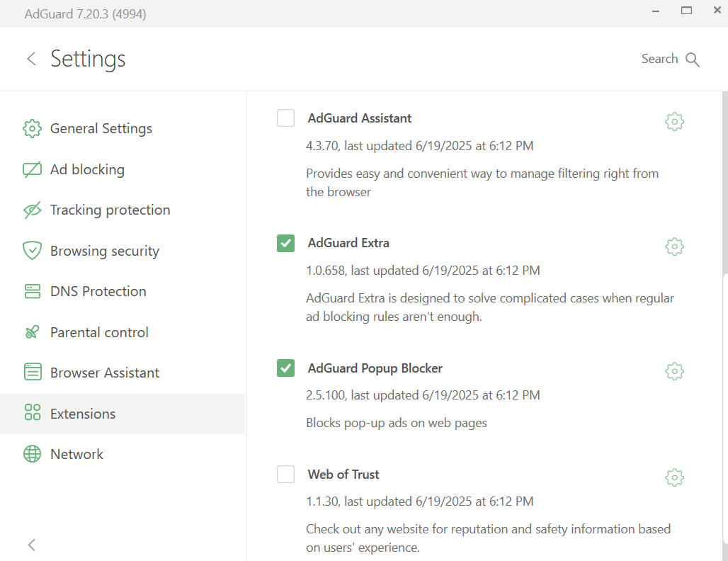The image size is (728, 561).
Task: Click the Search label in the header
Action: point(659,59)
